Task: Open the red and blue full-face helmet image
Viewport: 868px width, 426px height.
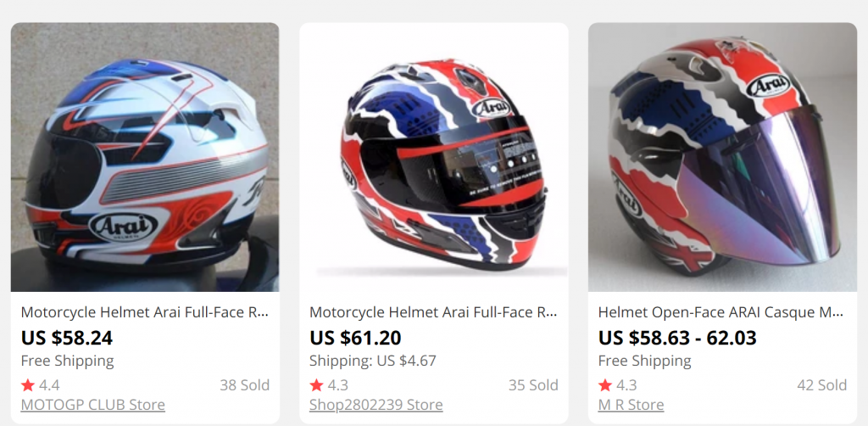Action: coord(434,157)
